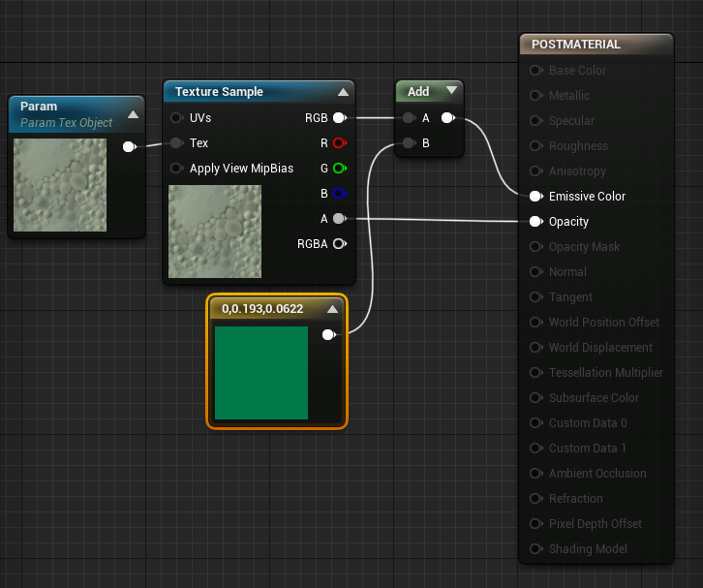Screen dimensions: 703x588
Task: Select the green G channel output pin
Action: (339, 169)
